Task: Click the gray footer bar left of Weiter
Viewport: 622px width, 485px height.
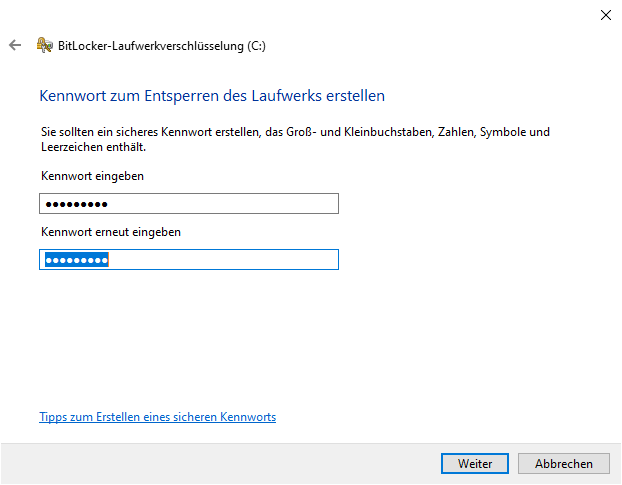Action: [x=220, y=464]
